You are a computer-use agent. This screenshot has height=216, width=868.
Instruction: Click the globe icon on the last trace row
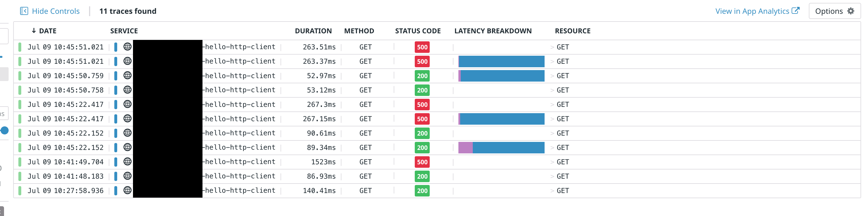point(127,190)
